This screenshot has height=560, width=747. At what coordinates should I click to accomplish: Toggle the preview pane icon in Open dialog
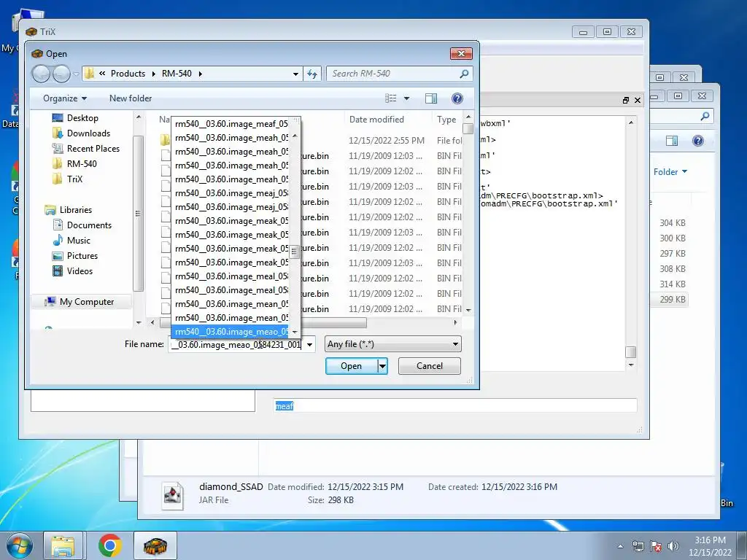pos(431,98)
